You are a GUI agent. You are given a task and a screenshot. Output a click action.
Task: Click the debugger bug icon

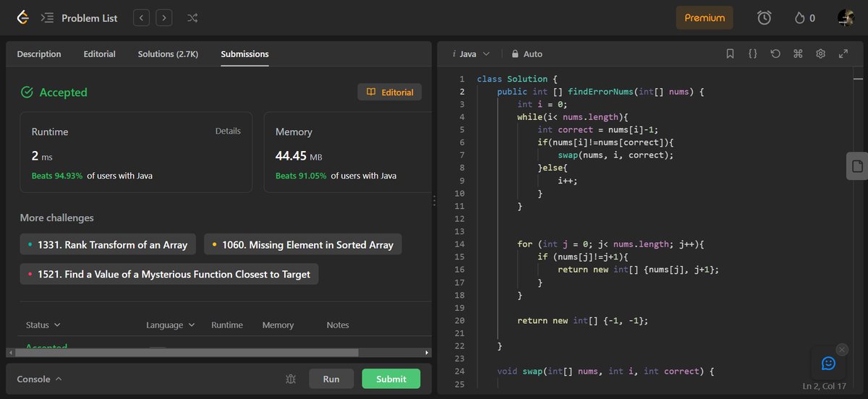pos(291,379)
